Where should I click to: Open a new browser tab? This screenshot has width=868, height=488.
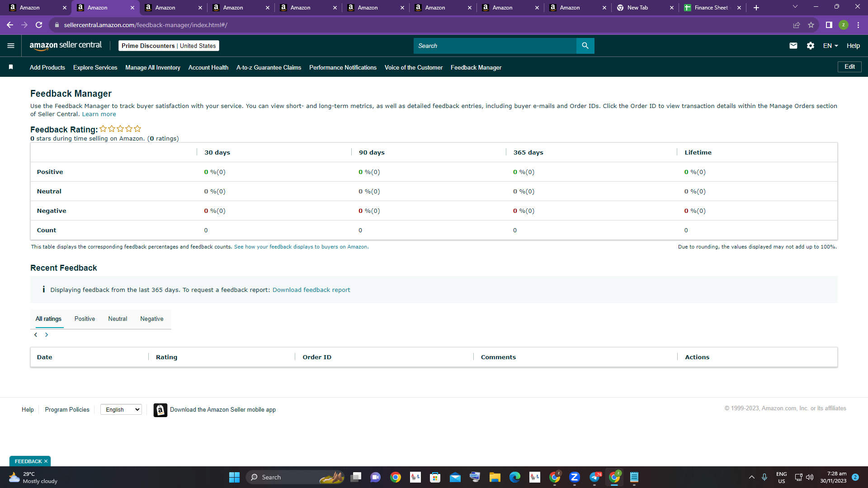(x=756, y=8)
